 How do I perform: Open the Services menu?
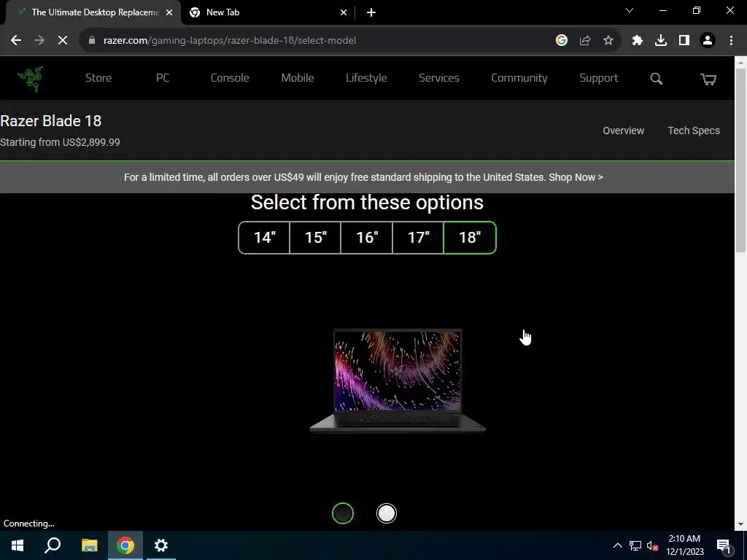pyautogui.click(x=438, y=78)
